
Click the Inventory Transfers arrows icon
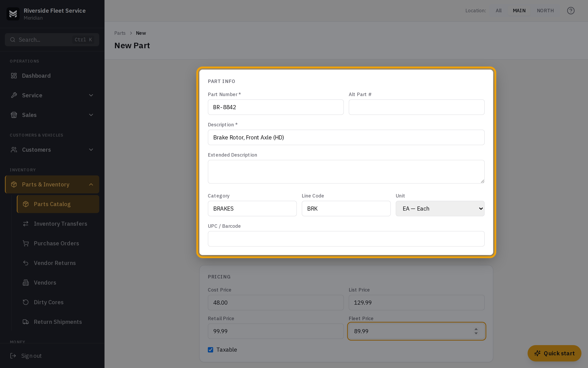[26, 224]
